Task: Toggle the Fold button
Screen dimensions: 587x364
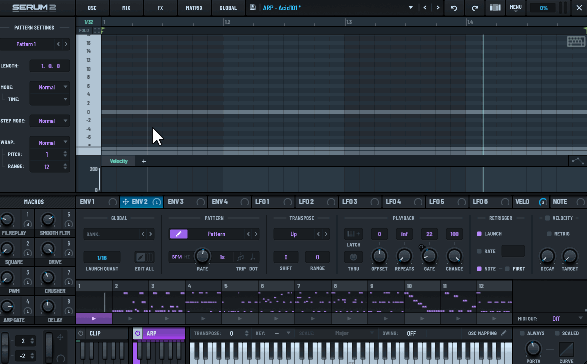Action: pos(84,31)
